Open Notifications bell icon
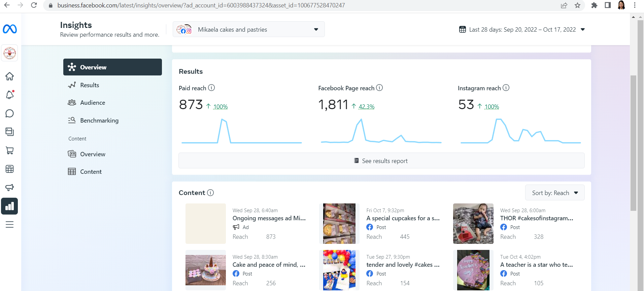This screenshot has width=644, height=291. [10, 95]
